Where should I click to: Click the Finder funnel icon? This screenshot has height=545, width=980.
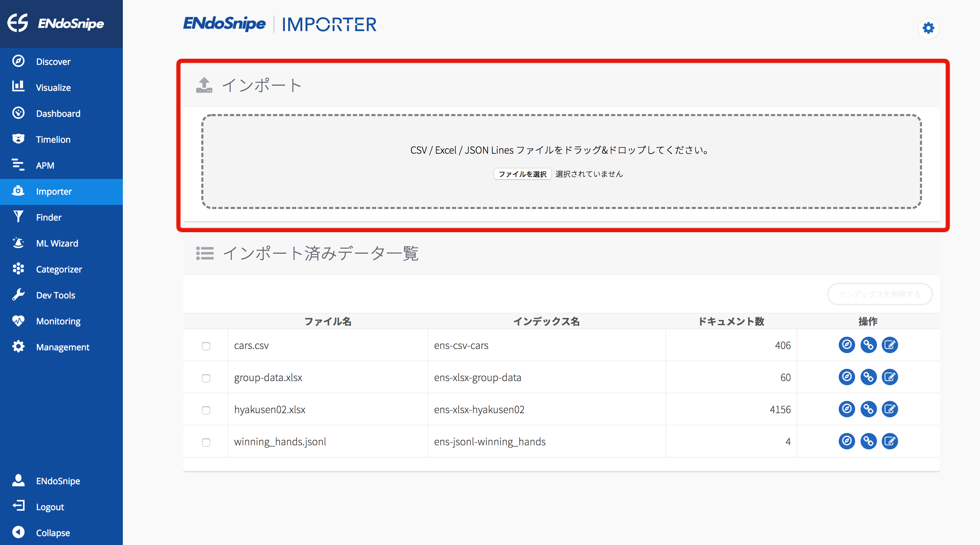point(18,216)
